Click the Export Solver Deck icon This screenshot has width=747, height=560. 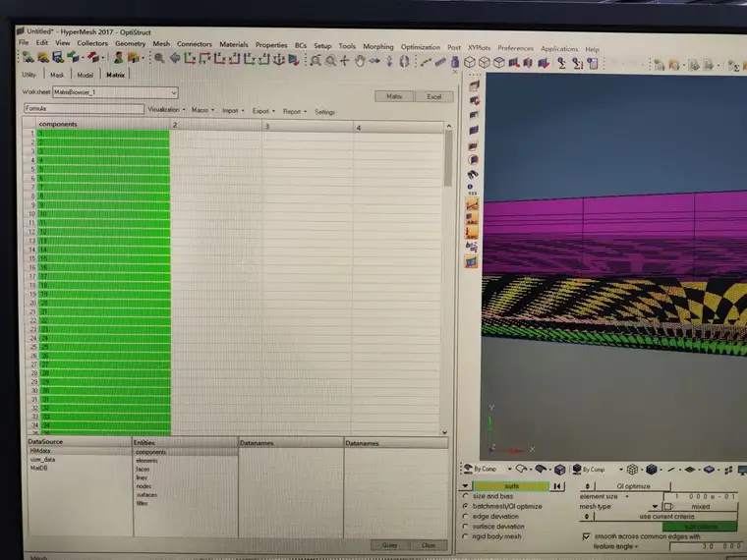click(93, 58)
